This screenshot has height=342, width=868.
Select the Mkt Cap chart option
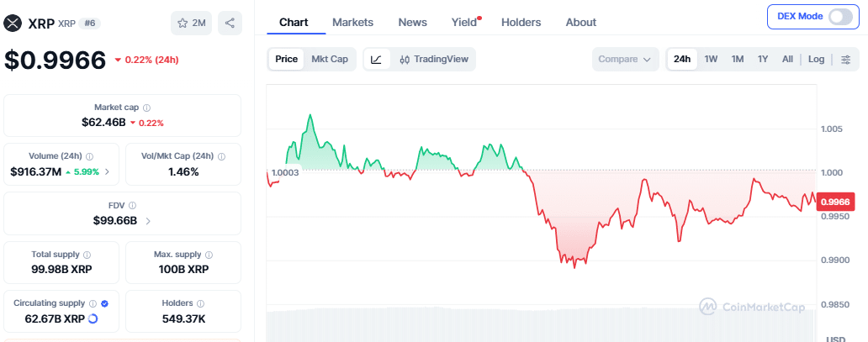[330, 59]
